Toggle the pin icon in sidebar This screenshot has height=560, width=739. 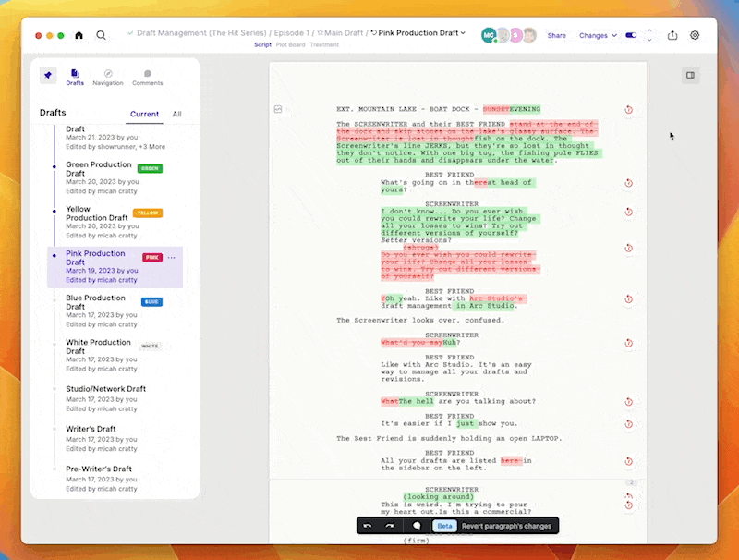coord(48,75)
